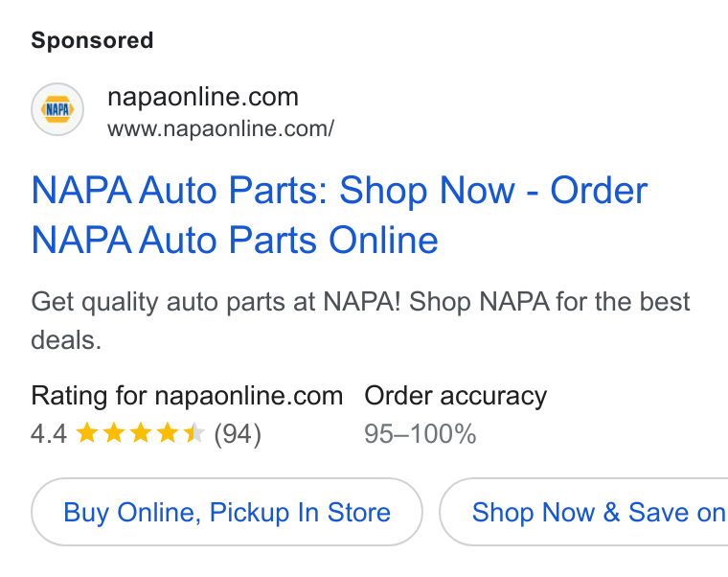Viewport: 728px width, 577px height.
Task: Open the napaonline.com site name
Action: click(x=203, y=97)
